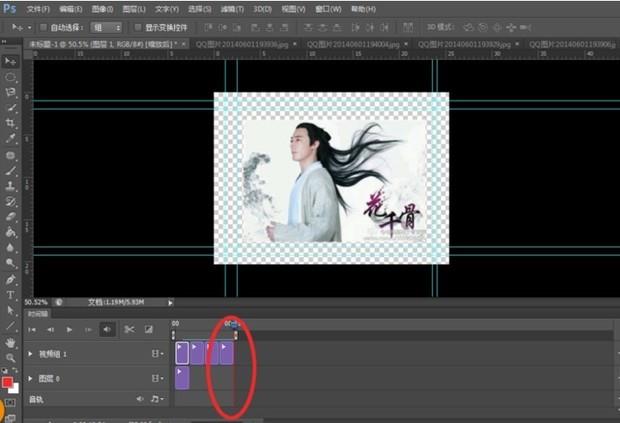This screenshot has height=423, width=620.
Task: Toggle the 自动选择 checkbox
Action: point(43,27)
